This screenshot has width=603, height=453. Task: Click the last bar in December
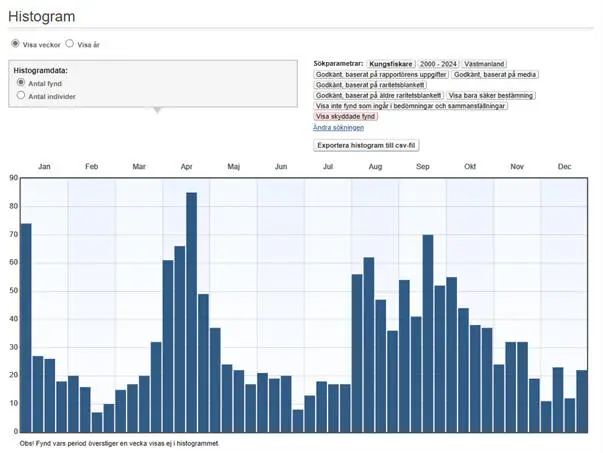581,400
